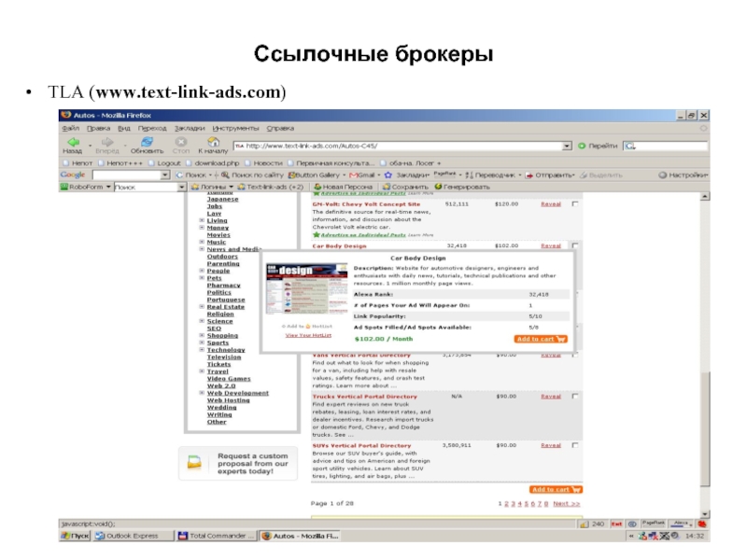Click the Gmail toolbar icon
Screen dimensions: 747x560
353,175
